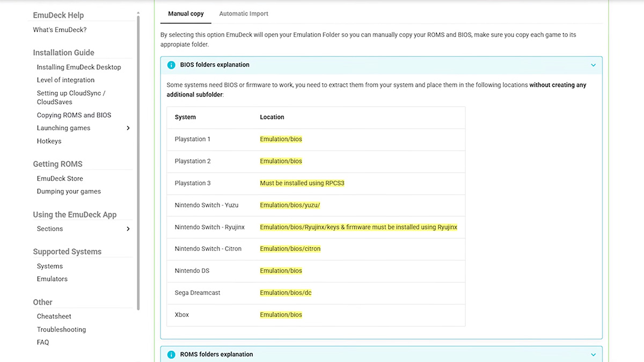Expand the Sections submenu arrow
Image resolution: width=644 pixels, height=362 pixels.
pos(128,229)
